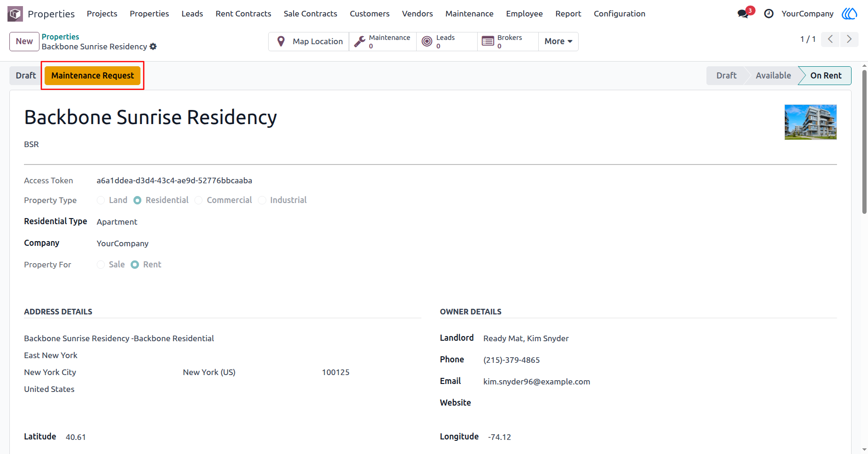The height and width of the screenshot is (454, 868).
Task: Select the Commercial property type
Action: coord(199,200)
